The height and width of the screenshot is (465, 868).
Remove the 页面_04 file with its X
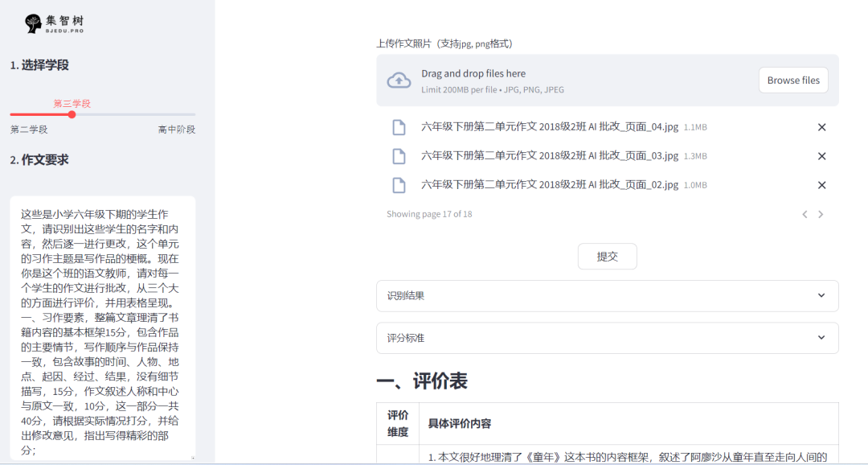click(821, 126)
